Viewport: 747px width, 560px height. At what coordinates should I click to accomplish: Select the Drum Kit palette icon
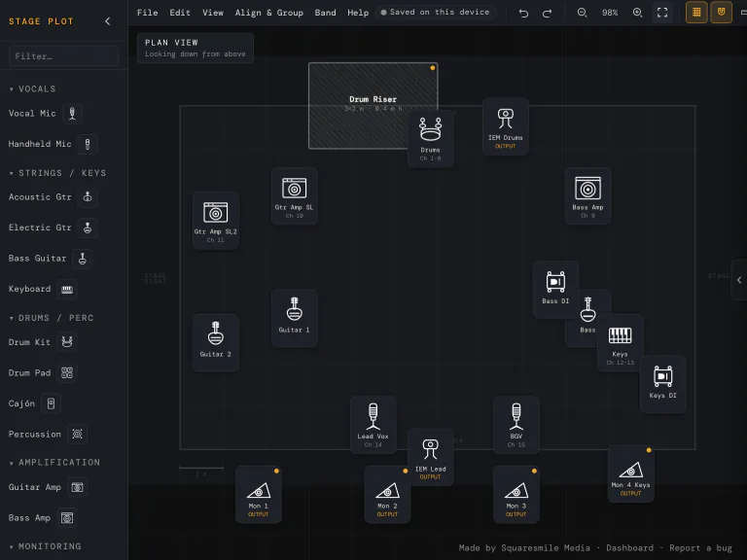coord(67,342)
